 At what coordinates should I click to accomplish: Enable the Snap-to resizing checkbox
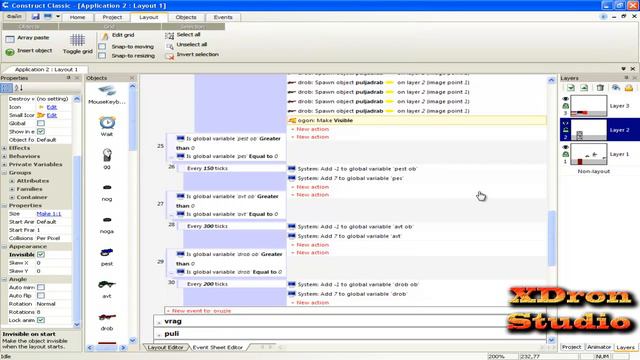pyautogui.click(x=102, y=56)
